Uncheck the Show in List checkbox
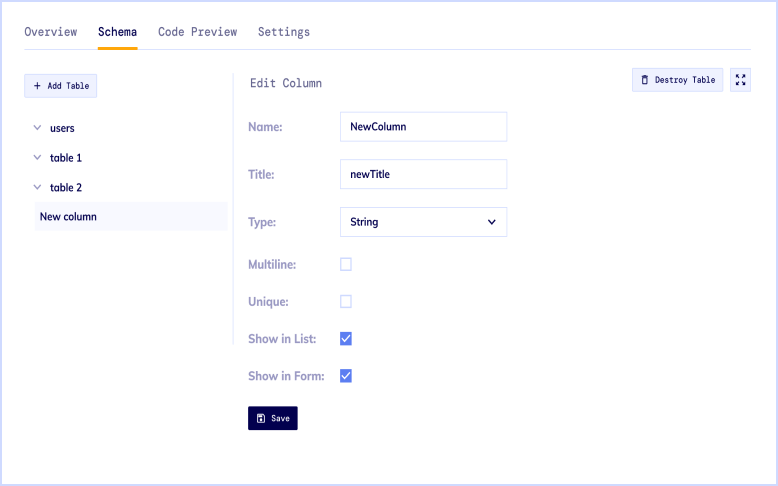 pyautogui.click(x=346, y=339)
